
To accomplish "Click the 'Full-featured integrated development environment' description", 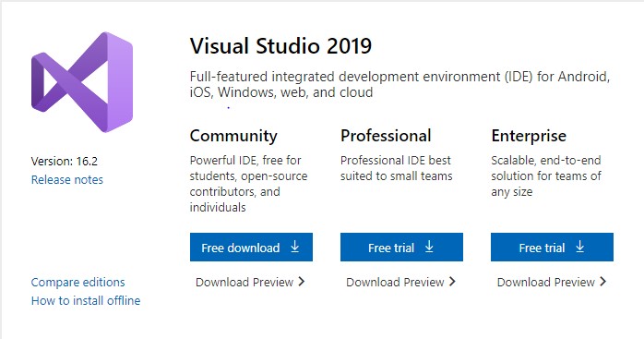I will [400, 84].
